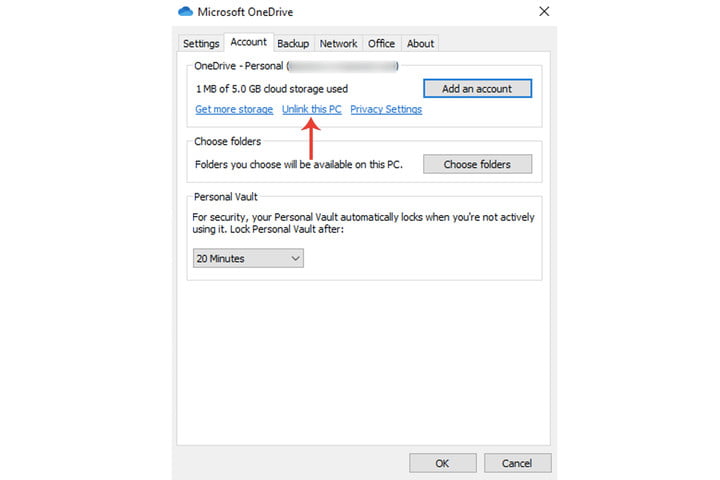Close the Microsoft OneDrive dialog
The image size is (720, 480).
coord(544,12)
